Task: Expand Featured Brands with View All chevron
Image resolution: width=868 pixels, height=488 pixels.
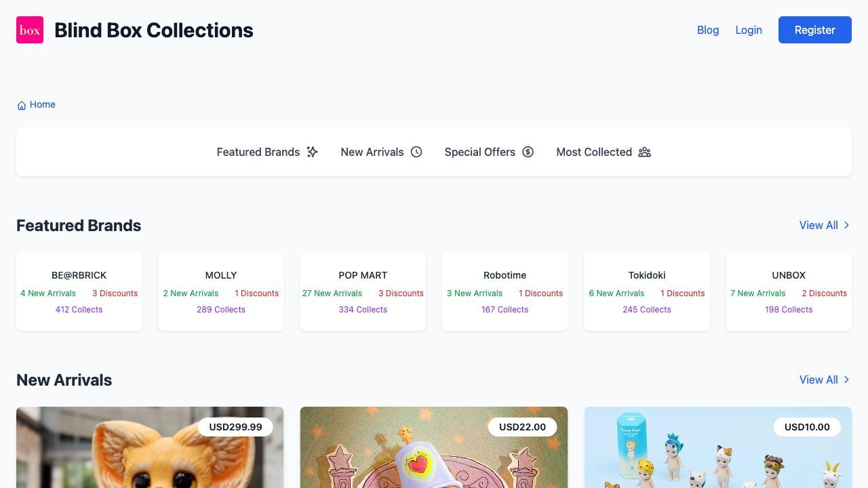Action: (846, 225)
